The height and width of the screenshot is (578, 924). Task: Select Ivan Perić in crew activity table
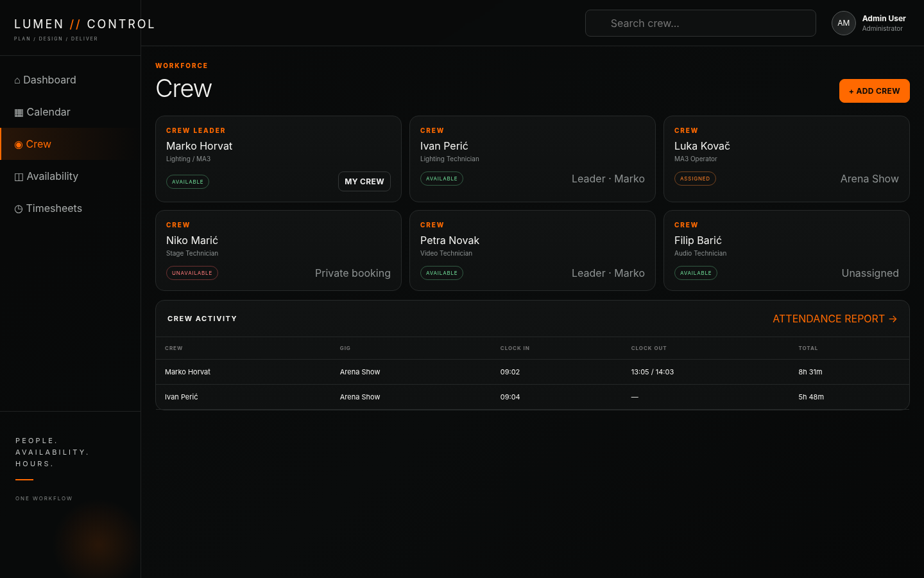[181, 397]
